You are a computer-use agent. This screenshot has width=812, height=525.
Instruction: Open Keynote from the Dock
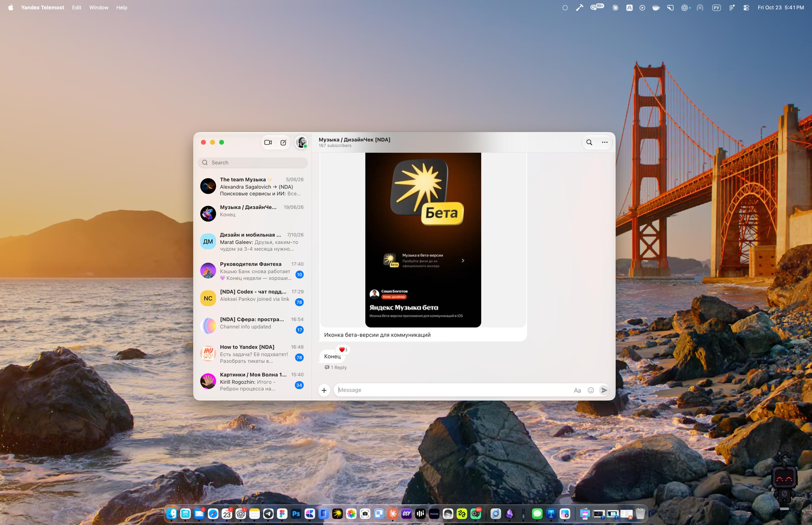[551, 513]
